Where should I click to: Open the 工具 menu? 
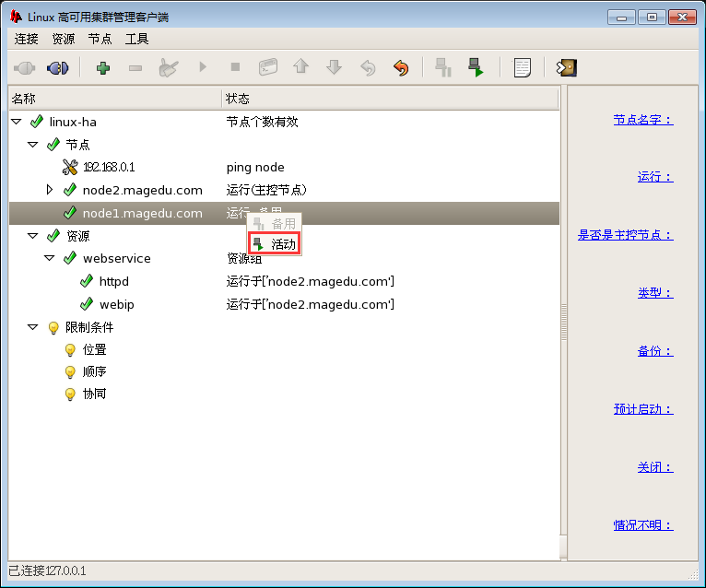(x=136, y=39)
